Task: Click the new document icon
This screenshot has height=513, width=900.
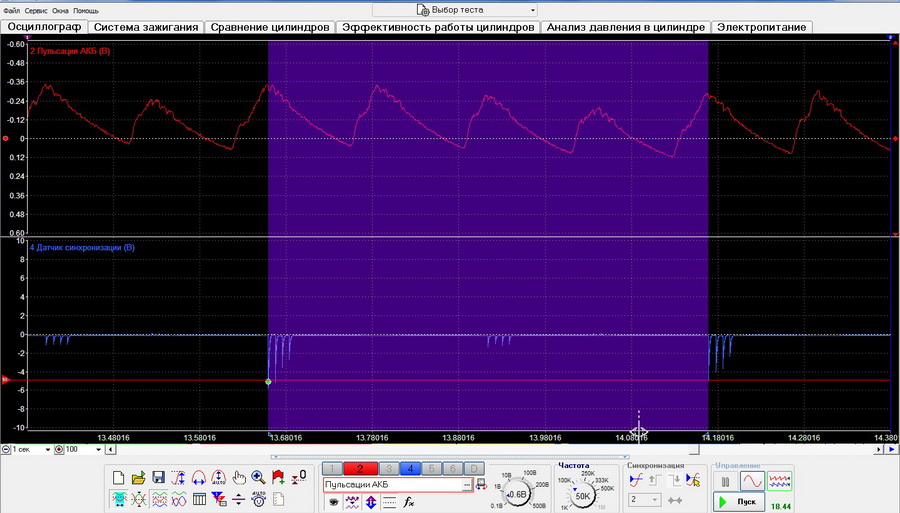Action: [x=118, y=477]
